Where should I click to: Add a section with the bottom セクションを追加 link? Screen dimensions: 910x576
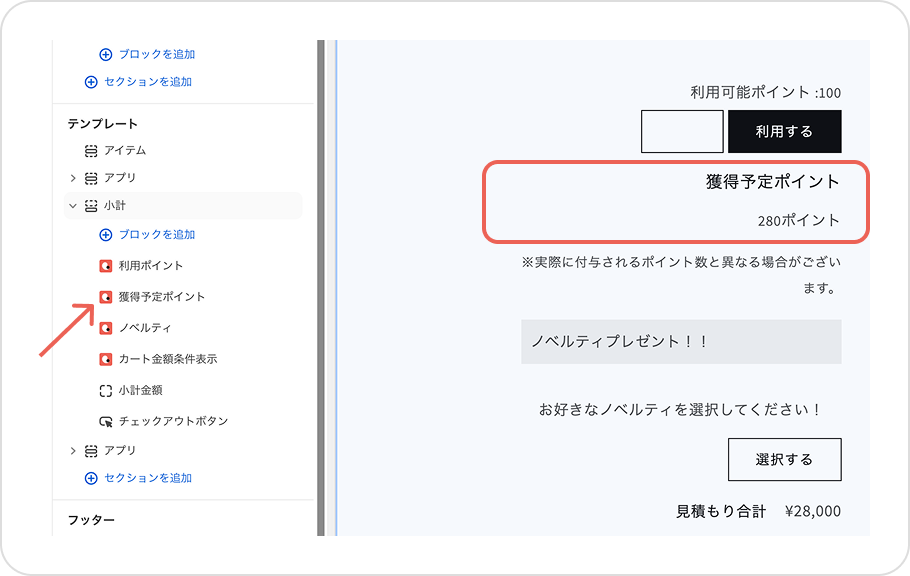point(148,478)
